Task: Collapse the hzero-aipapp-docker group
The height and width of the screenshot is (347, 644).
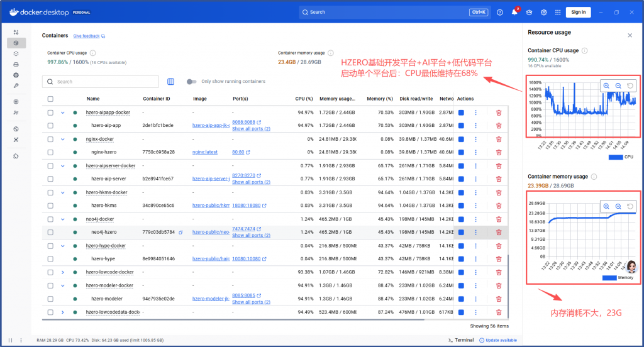Action: (62, 113)
